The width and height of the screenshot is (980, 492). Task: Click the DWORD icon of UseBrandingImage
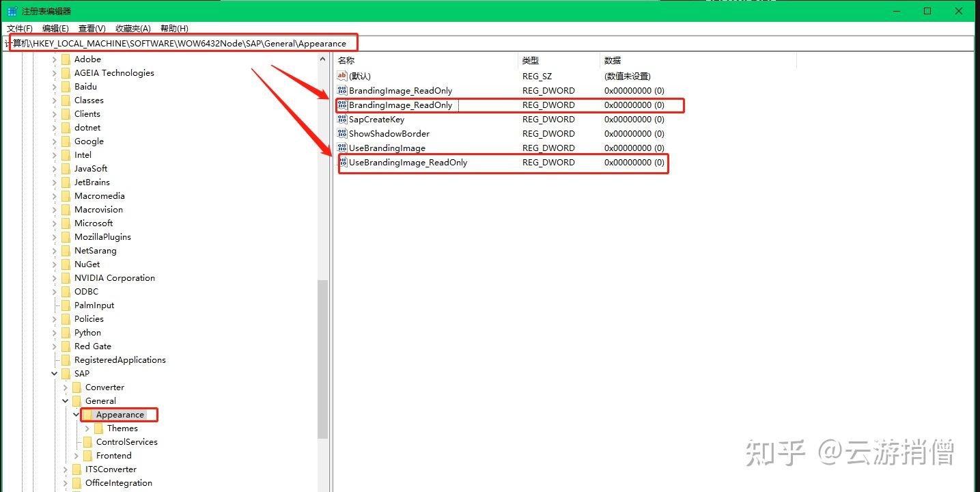(x=342, y=148)
